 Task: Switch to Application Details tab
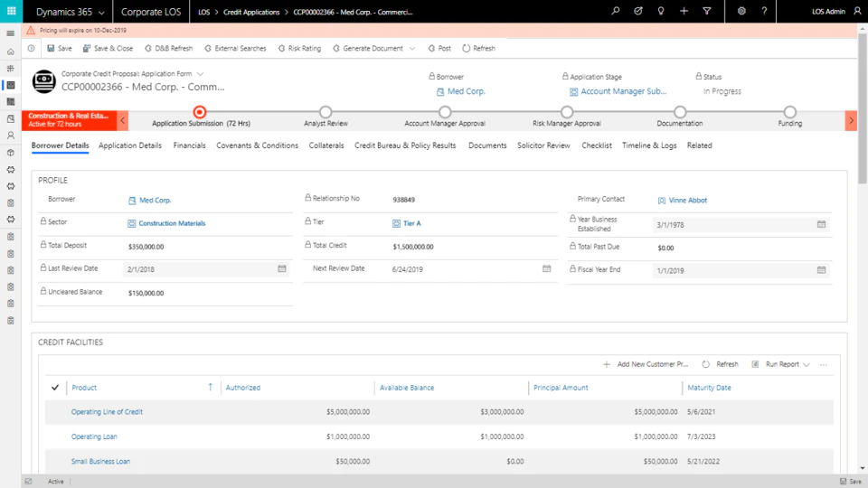(130, 145)
